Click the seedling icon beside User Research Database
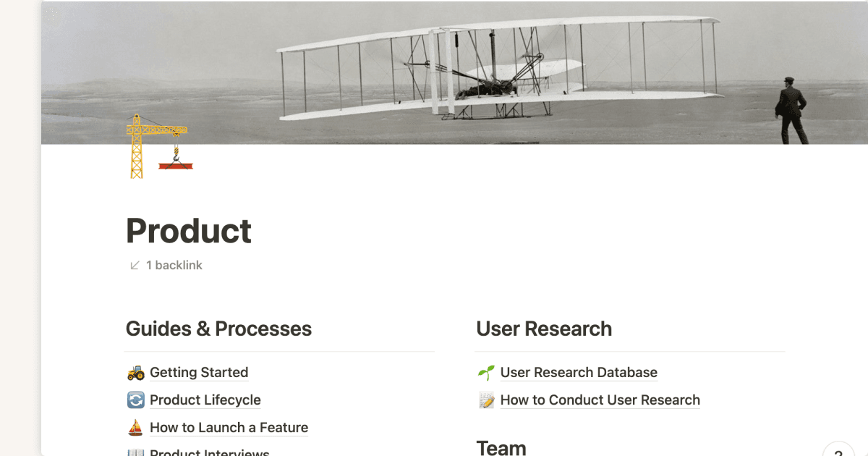The width and height of the screenshot is (868, 456). tap(486, 372)
